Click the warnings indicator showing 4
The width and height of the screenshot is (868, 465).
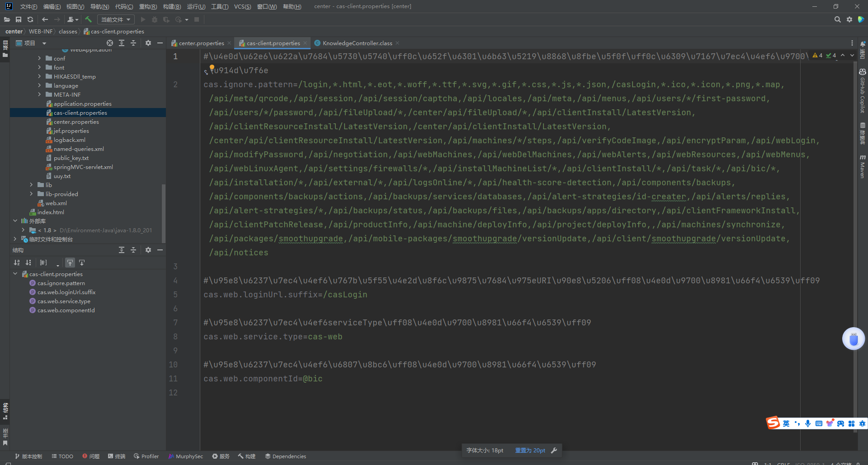point(818,56)
